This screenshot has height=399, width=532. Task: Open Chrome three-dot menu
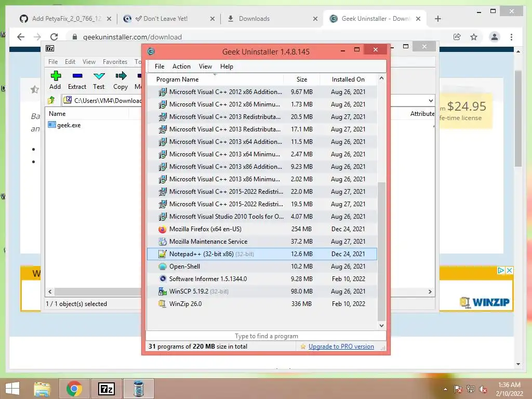[511, 37]
